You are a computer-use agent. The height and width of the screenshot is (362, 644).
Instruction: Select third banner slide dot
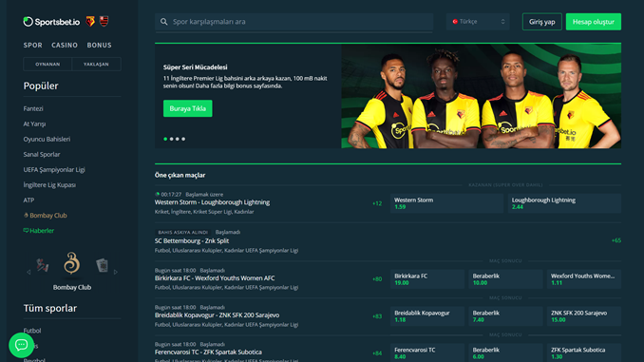(178, 139)
